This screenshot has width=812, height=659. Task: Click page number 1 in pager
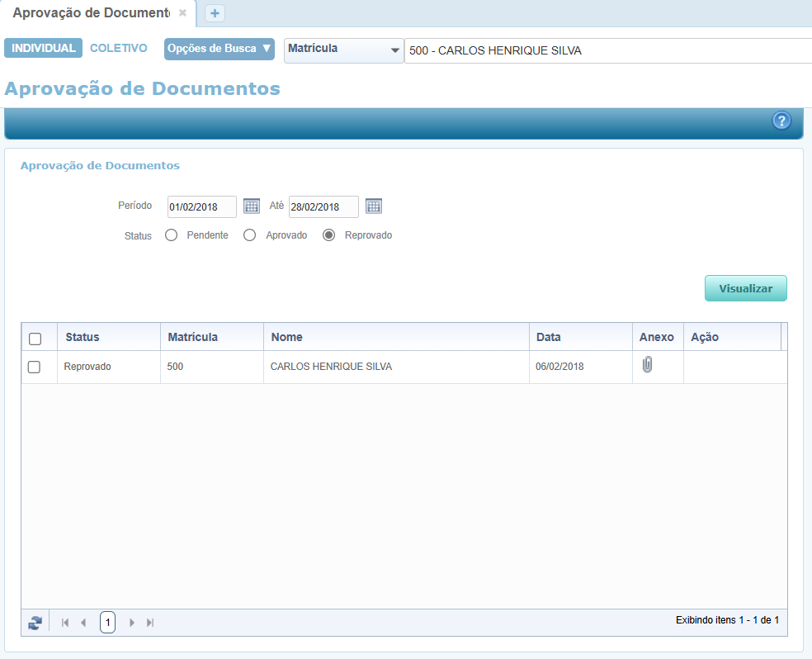(108, 622)
